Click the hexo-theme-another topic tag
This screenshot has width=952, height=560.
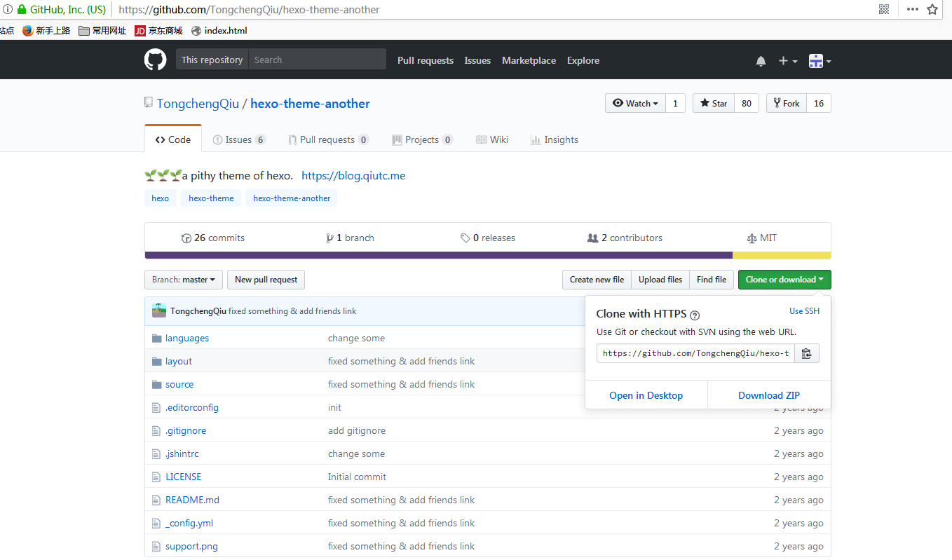(292, 198)
